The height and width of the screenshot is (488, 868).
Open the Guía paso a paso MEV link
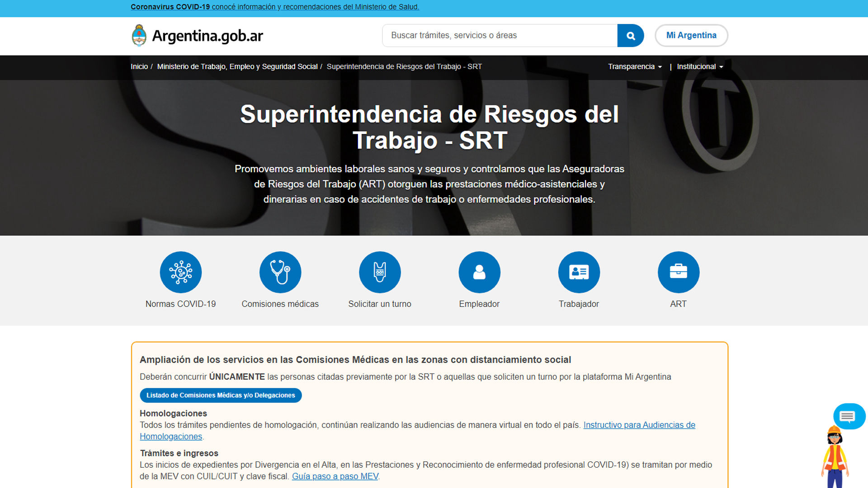(x=335, y=476)
